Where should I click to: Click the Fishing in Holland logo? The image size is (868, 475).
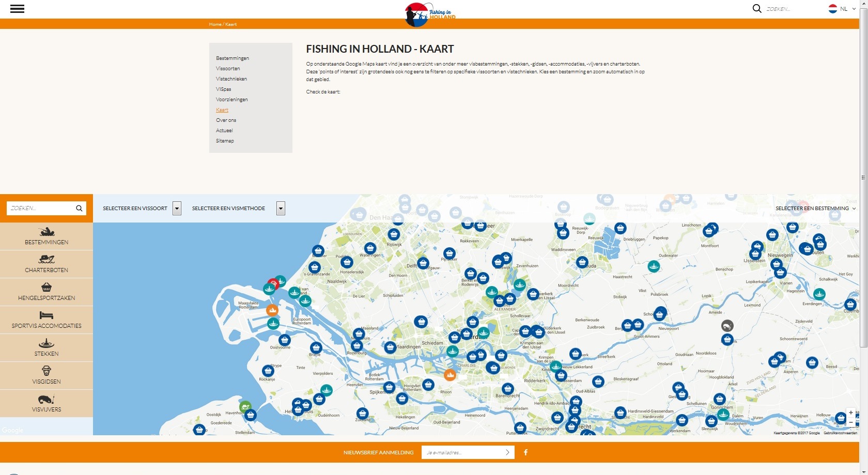pos(430,14)
